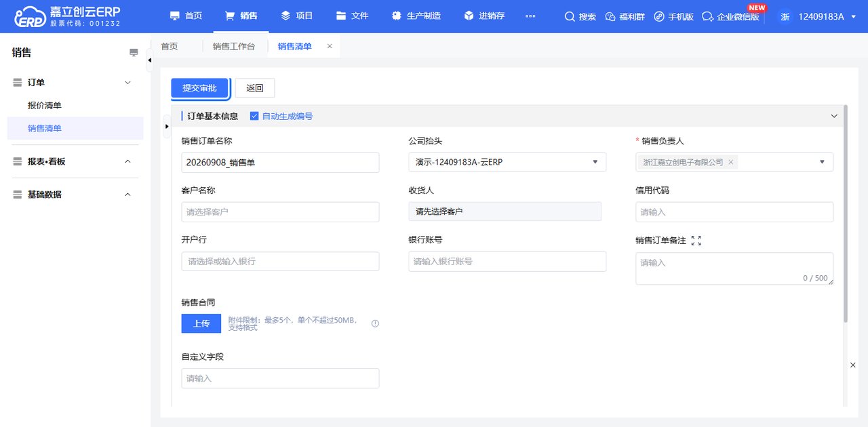Toggle the 自动生成编号 checkbox

tap(254, 116)
